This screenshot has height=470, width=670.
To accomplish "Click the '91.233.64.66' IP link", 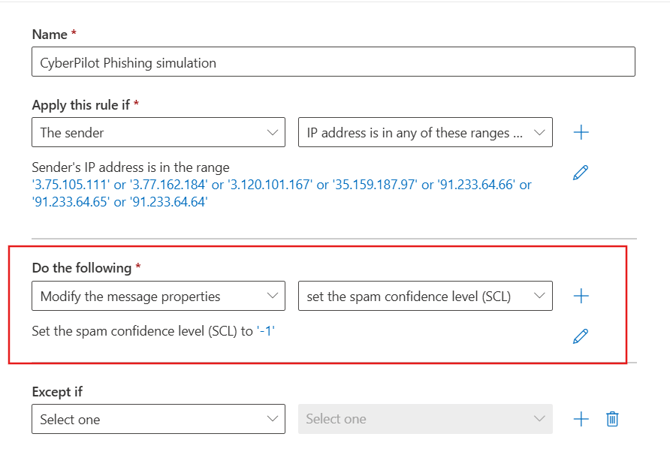I will coord(492,185).
